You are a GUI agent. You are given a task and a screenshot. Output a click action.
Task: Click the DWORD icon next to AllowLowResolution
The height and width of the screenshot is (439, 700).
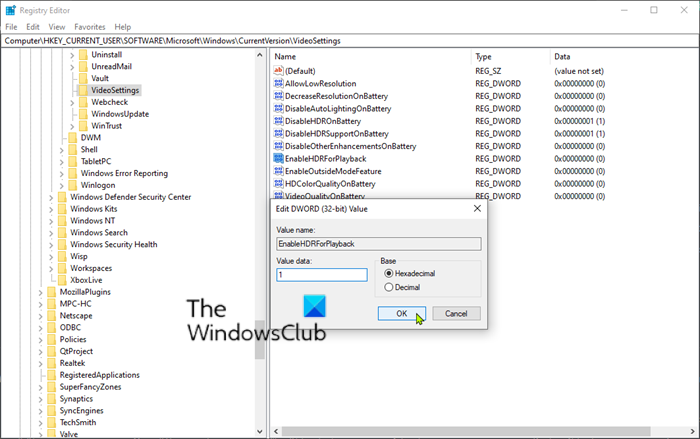click(279, 84)
